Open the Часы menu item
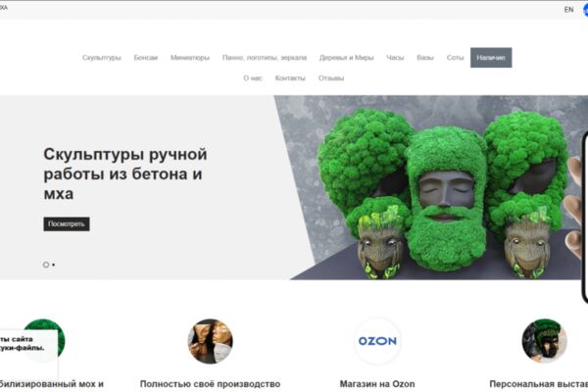 395,58
